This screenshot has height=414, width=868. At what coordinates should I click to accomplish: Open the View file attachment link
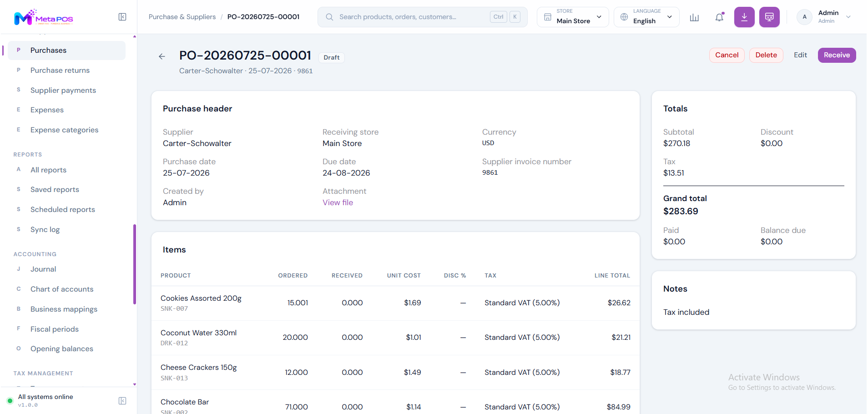pos(338,203)
